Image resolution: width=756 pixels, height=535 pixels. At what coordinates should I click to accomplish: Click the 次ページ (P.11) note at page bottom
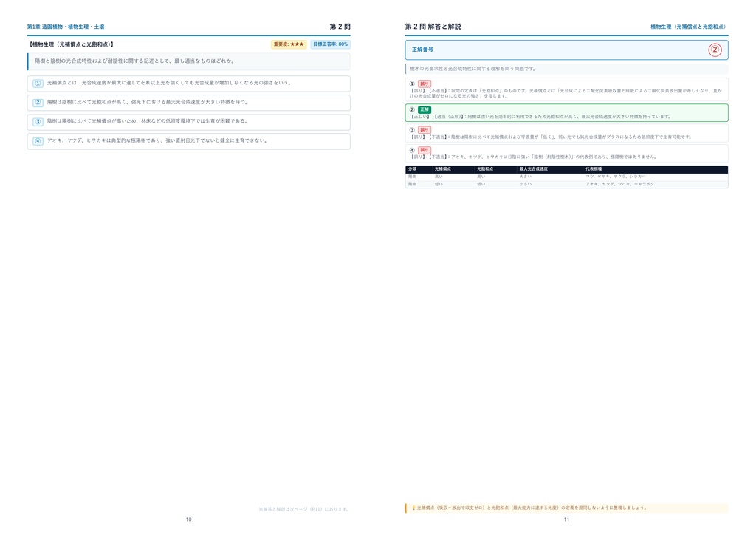point(303,509)
